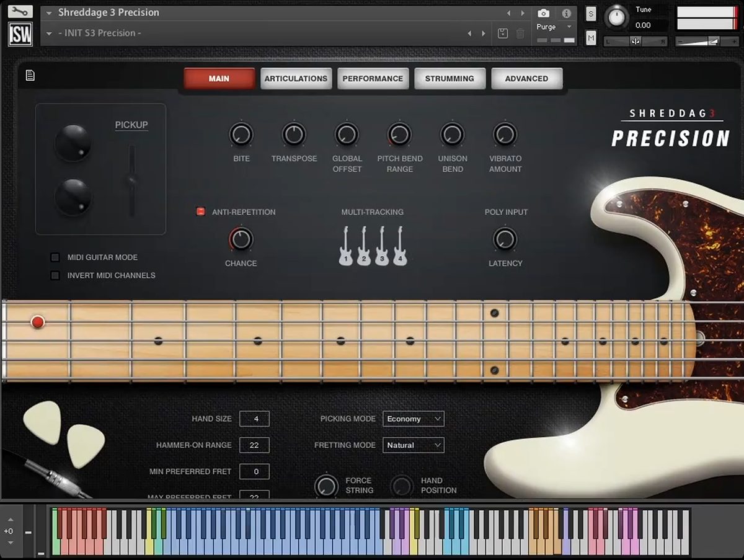Select previous preset arrow beside INIT S3 Precision
Viewport: 744px width, 560px height.
[x=469, y=33]
